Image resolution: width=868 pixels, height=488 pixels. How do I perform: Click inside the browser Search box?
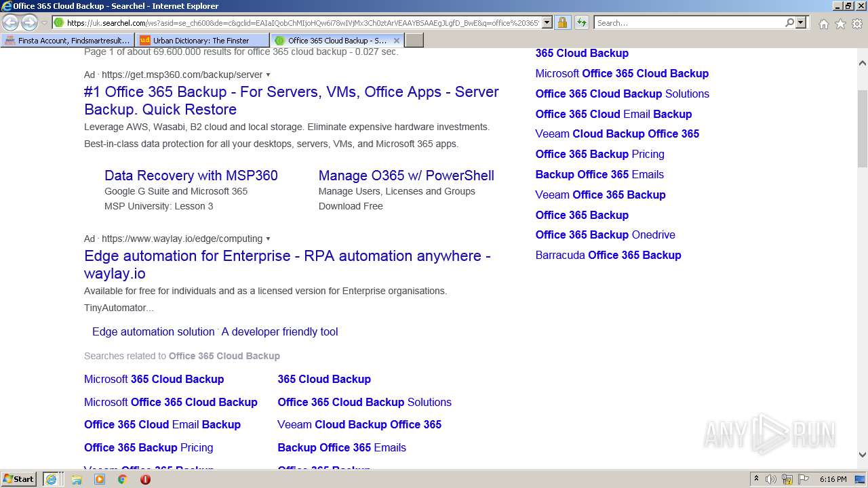point(689,22)
